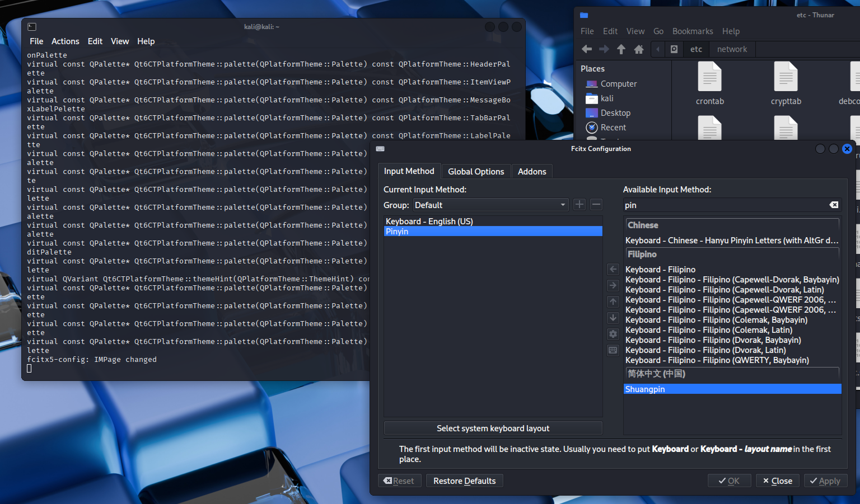The image size is (860, 504).
Task: Select Shuangpin in available input methods
Action: [x=732, y=389]
